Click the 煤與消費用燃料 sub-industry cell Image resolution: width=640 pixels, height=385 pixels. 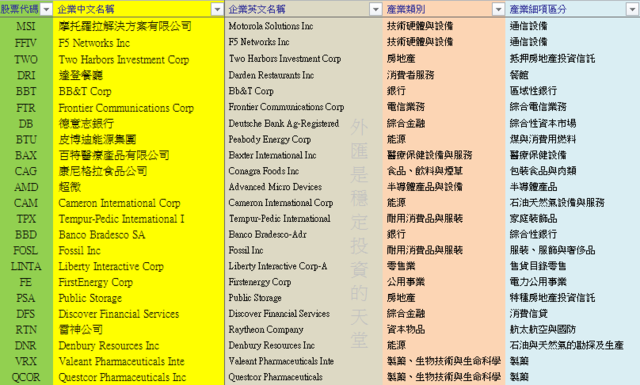(x=573, y=140)
